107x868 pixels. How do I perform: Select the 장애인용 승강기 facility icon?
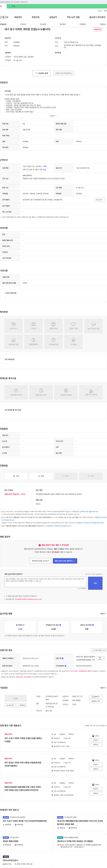41,393
